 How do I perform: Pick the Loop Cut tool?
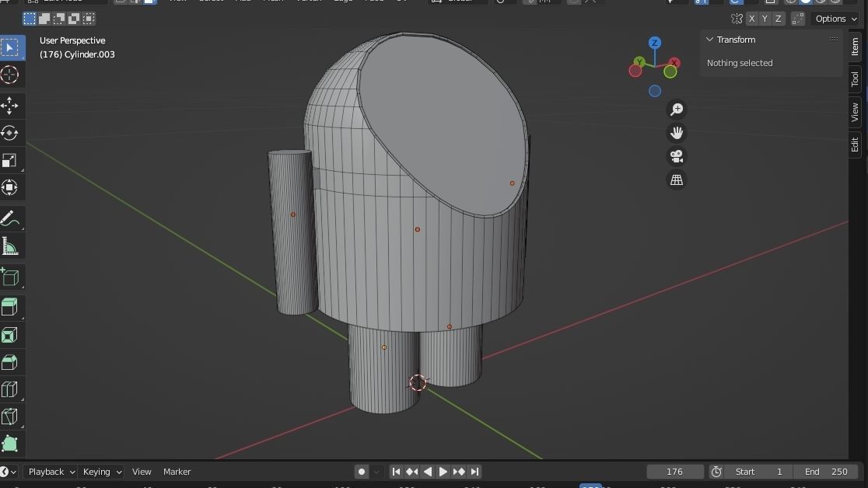[9, 389]
